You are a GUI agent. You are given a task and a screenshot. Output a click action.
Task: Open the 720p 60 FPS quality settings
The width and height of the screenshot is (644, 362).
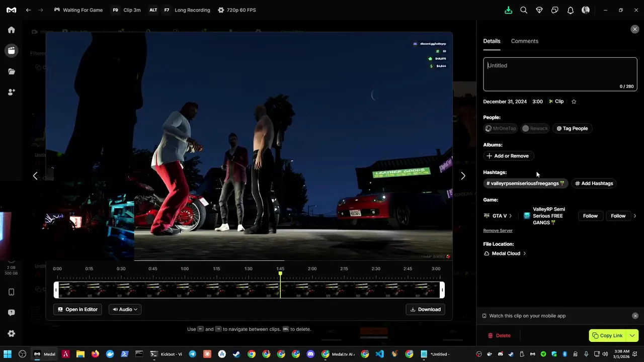tap(236, 10)
